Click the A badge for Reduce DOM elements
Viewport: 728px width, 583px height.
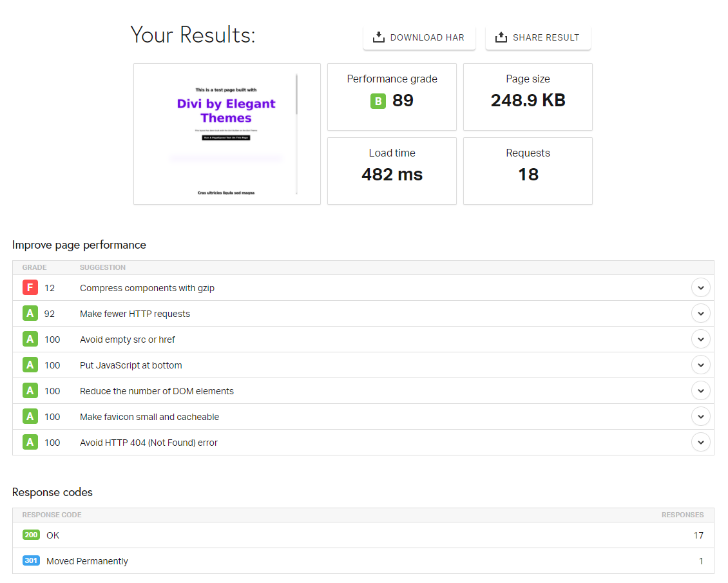(30, 391)
